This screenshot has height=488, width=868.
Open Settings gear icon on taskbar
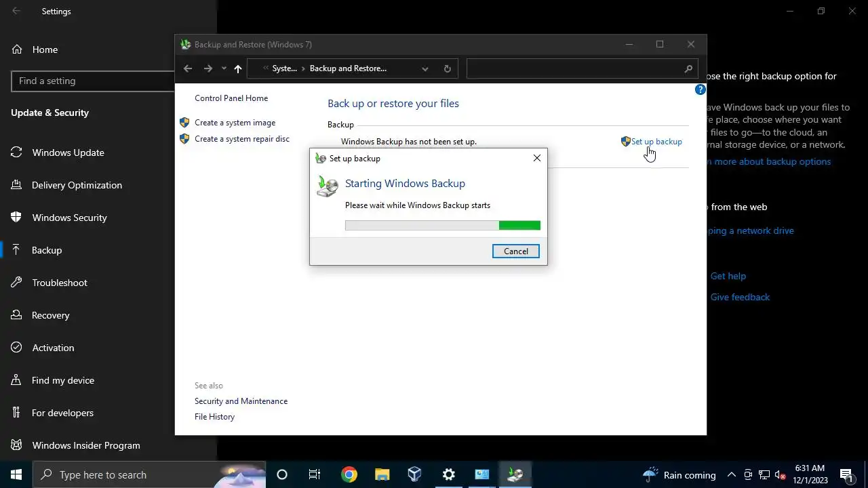[x=448, y=474]
